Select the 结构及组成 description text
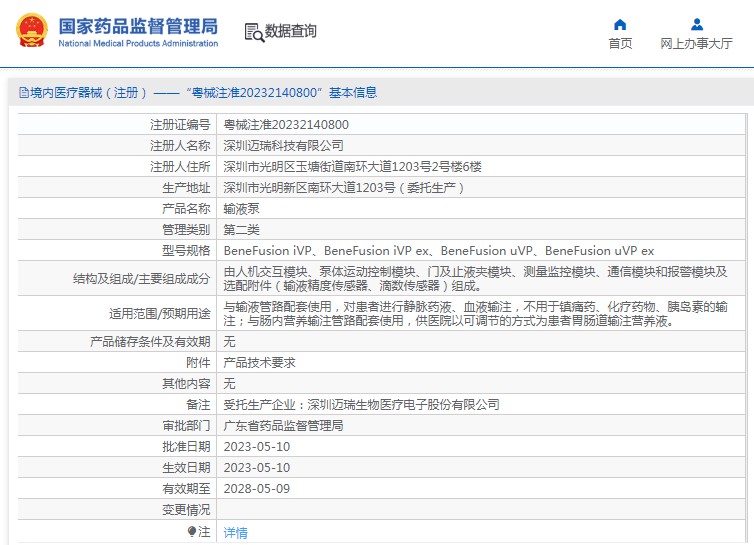754x545 pixels. coord(475,279)
